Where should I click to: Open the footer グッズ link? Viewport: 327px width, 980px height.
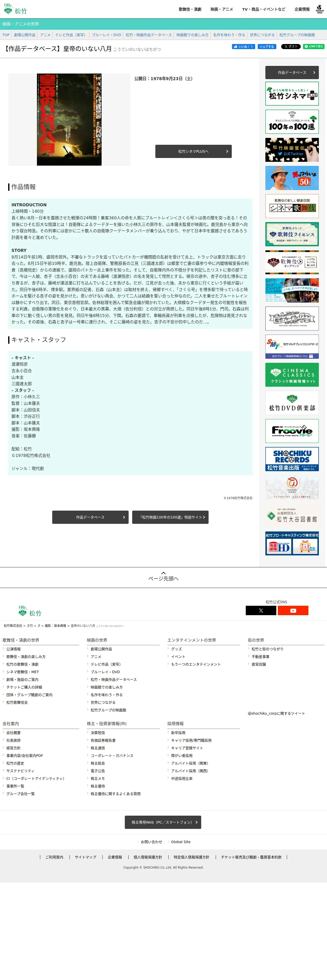(x=177, y=650)
